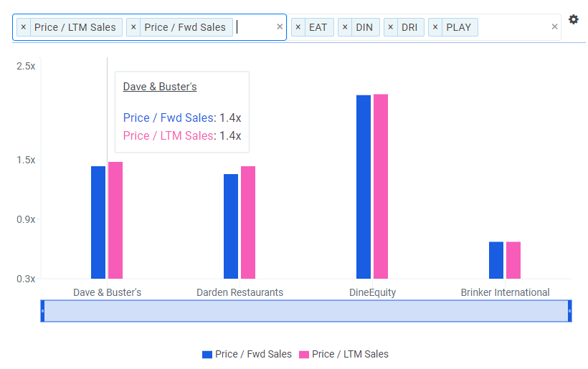The image size is (588, 369).
Task: Click the 1.5x y-axis label
Action: coord(26,160)
